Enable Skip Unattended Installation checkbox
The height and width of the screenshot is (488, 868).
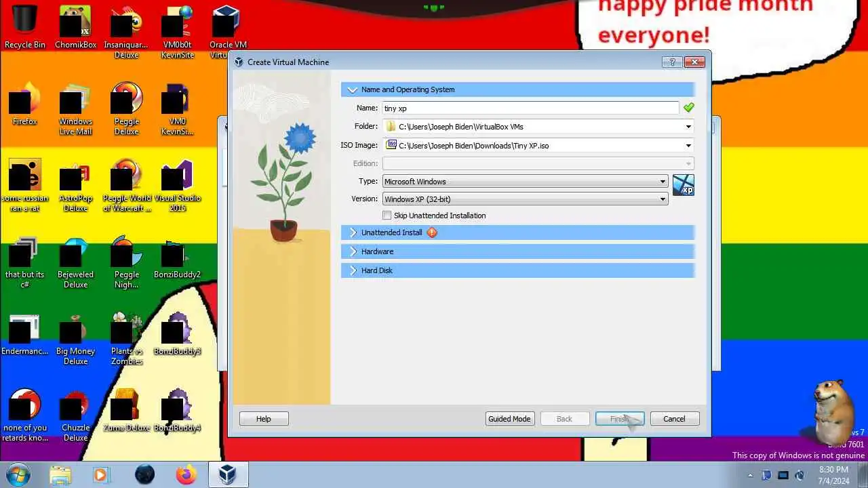387,216
